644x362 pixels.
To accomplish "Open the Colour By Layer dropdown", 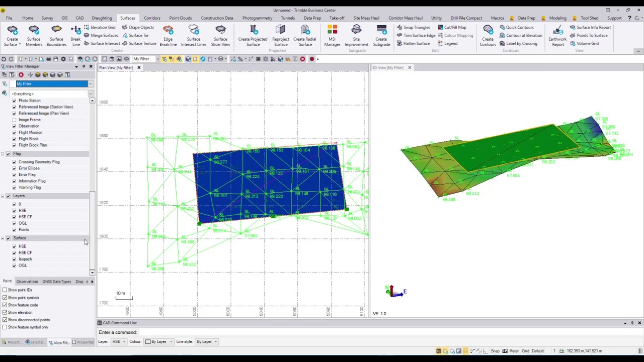I will click(159, 342).
